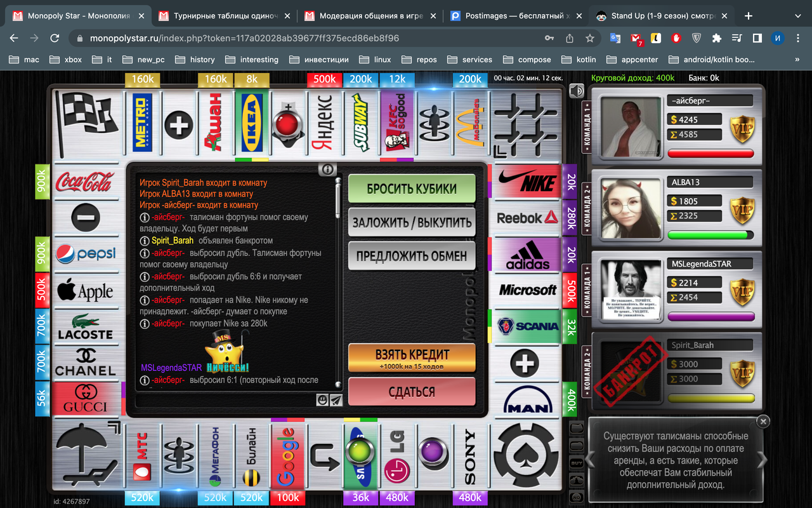Image resolution: width=812 pixels, height=508 pixels.
Task: Open the kotlin bookmarks folder
Action: click(x=579, y=60)
